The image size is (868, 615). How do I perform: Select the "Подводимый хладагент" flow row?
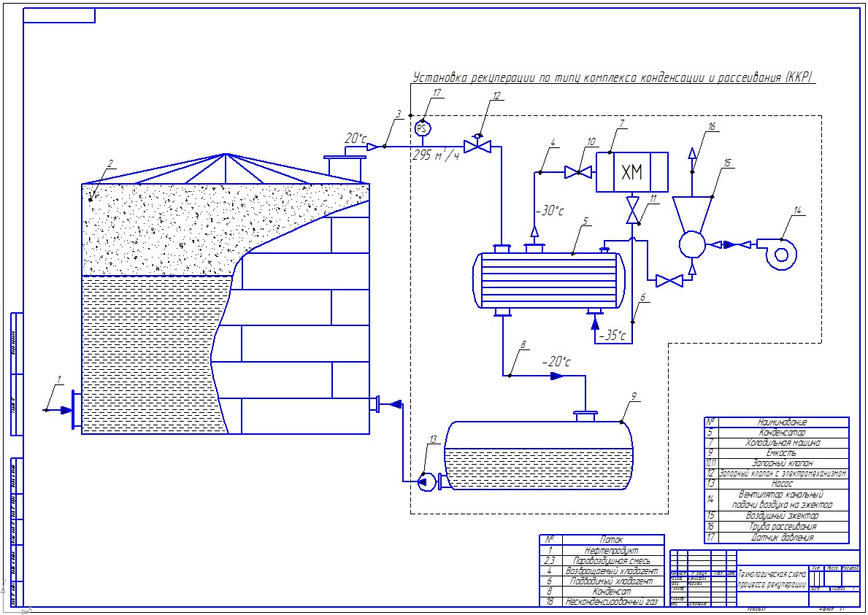(x=602, y=581)
